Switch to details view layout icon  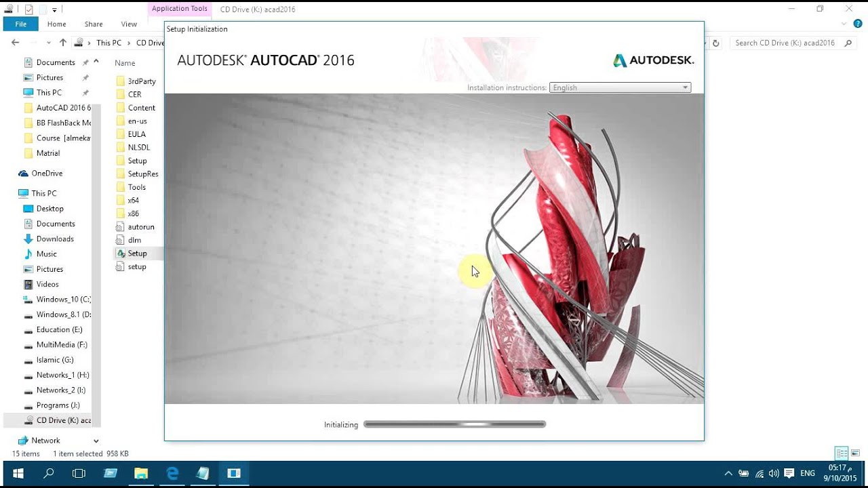click(x=842, y=453)
